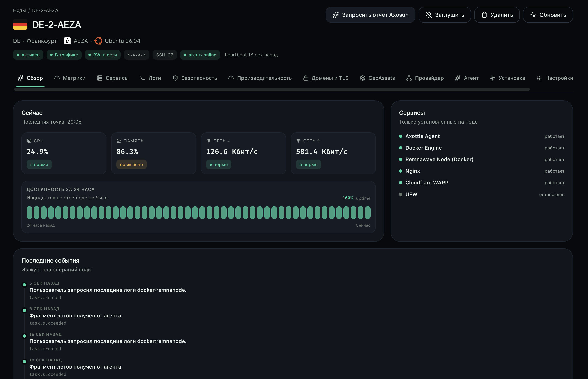Image resolution: width=588 pixels, height=379 pixels.
Task: Click the CPU chip icon
Action: 29,141
